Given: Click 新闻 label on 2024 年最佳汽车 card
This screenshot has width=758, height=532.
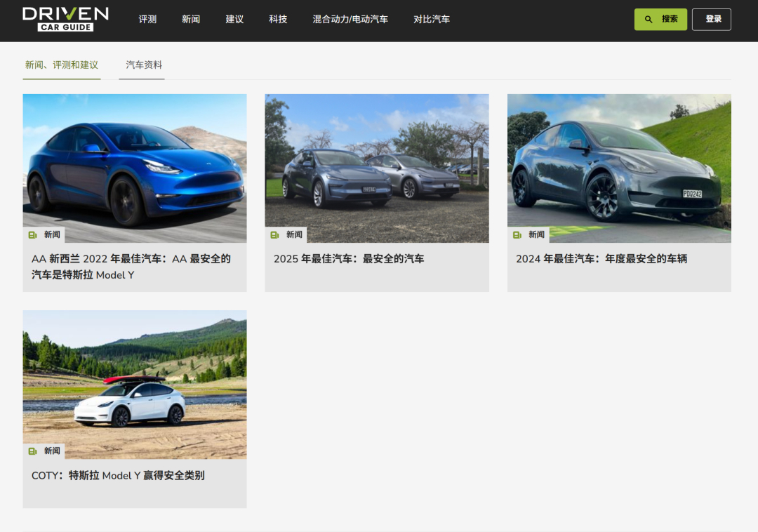Looking at the screenshot, I should click(537, 235).
